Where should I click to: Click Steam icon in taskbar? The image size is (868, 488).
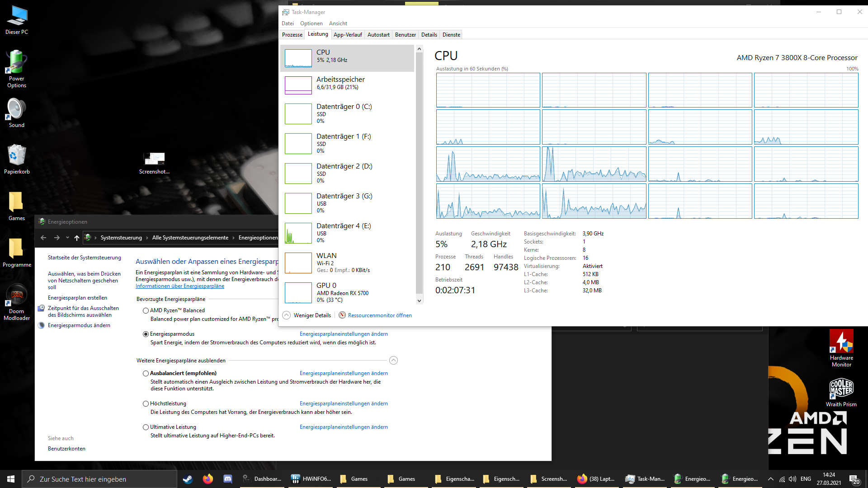187,479
